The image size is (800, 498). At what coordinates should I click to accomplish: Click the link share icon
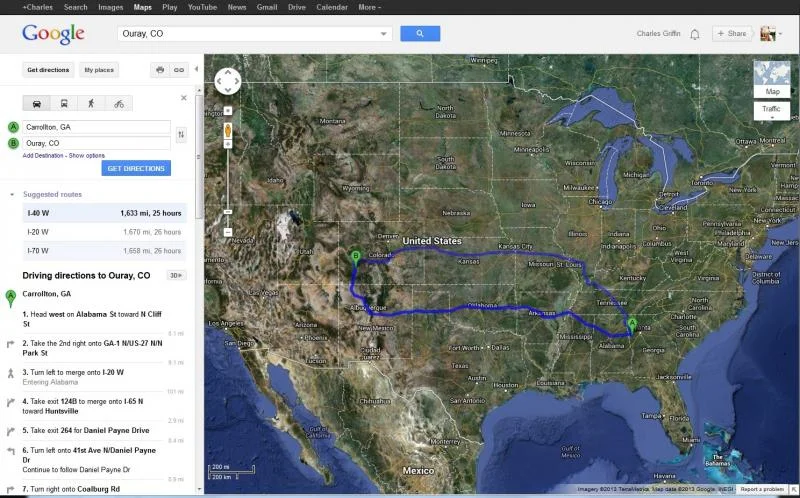179,70
